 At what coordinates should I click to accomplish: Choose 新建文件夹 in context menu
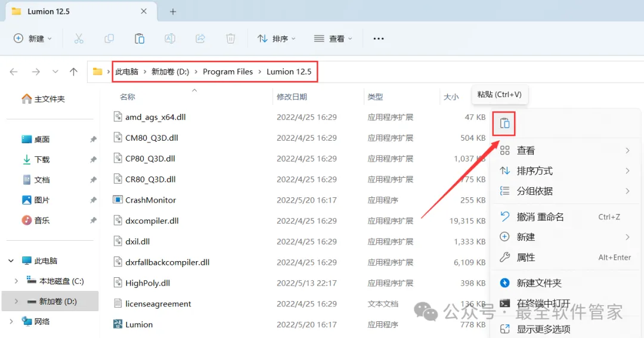565,283
